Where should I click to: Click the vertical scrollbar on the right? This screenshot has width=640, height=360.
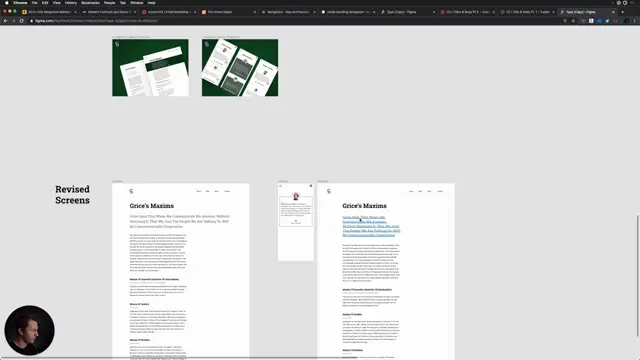click(x=637, y=276)
